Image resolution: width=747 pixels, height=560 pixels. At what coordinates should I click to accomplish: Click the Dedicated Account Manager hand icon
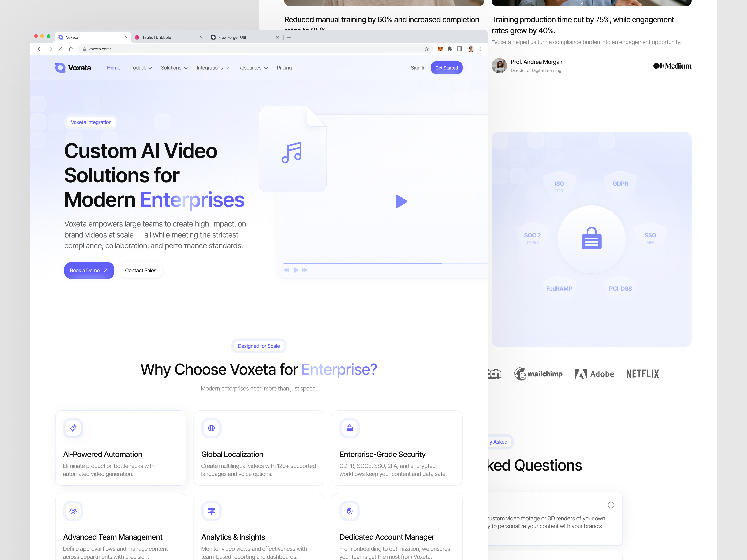tap(349, 511)
